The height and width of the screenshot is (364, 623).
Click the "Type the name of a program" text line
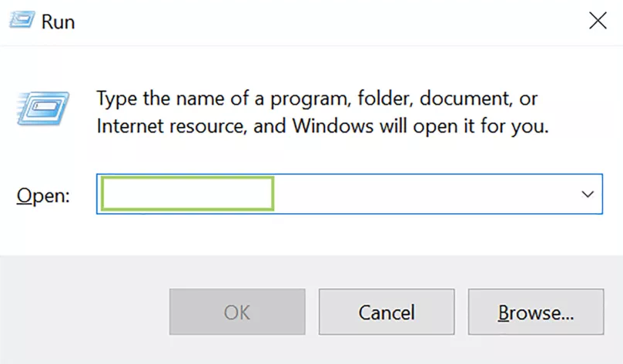click(x=317, y=99)
